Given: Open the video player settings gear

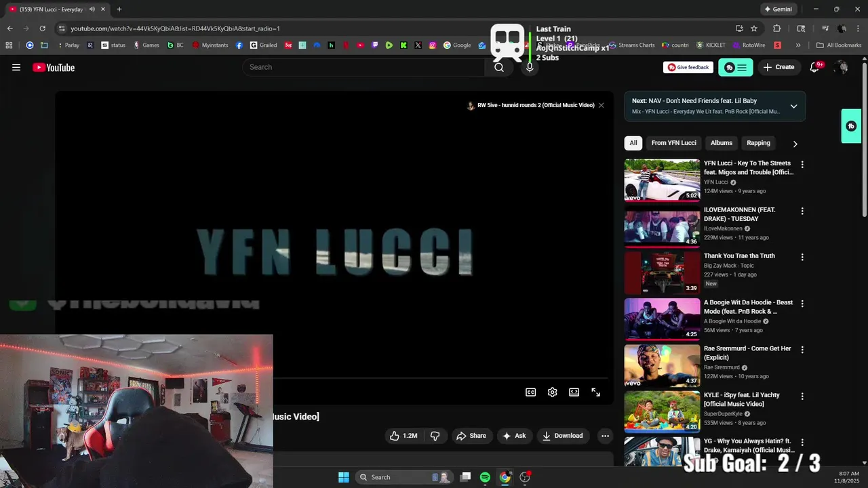Looking at the screenshot, I should coord(553,392).
